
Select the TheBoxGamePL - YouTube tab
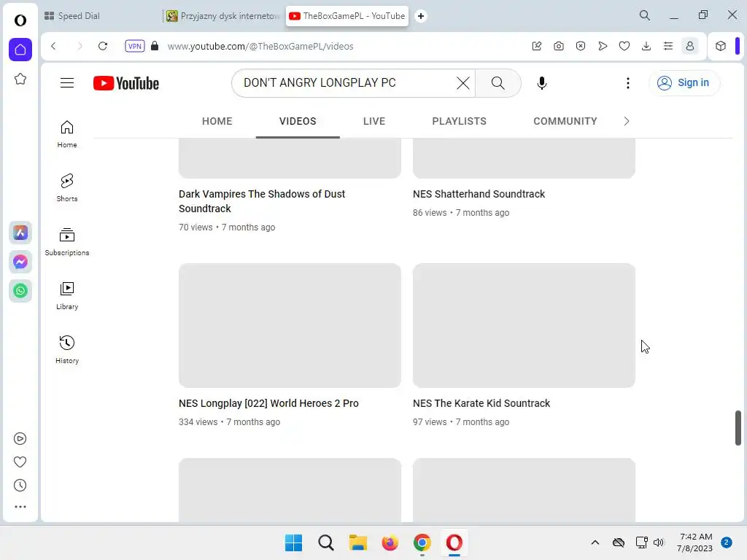pos(347,16)
